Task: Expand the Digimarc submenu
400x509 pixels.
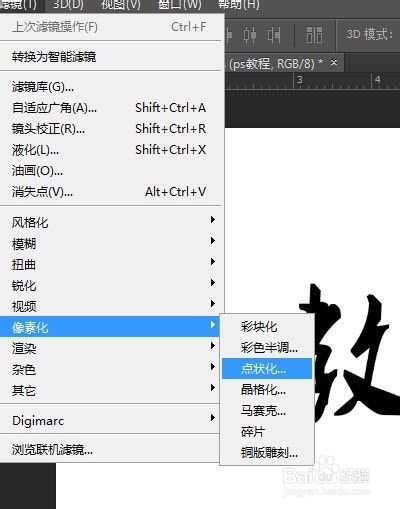Action: [110, 420]
